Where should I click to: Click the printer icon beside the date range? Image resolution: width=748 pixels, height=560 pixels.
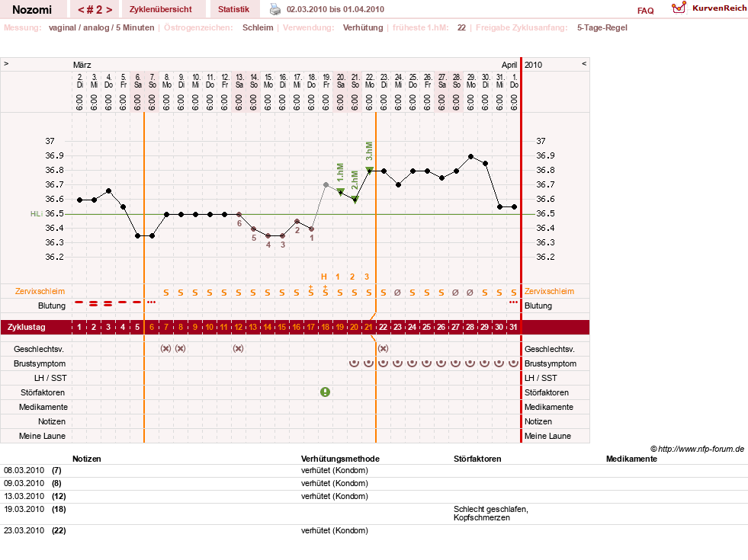point(275,9)
